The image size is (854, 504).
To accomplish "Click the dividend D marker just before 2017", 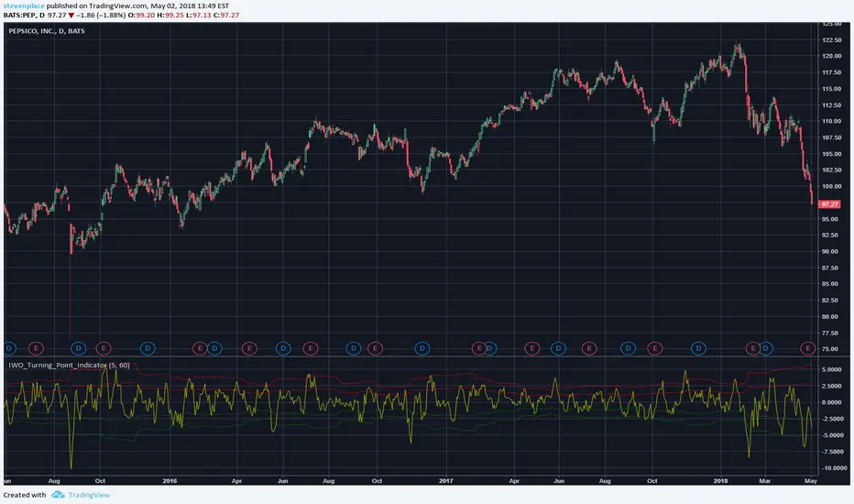I will tap(422, 348).
